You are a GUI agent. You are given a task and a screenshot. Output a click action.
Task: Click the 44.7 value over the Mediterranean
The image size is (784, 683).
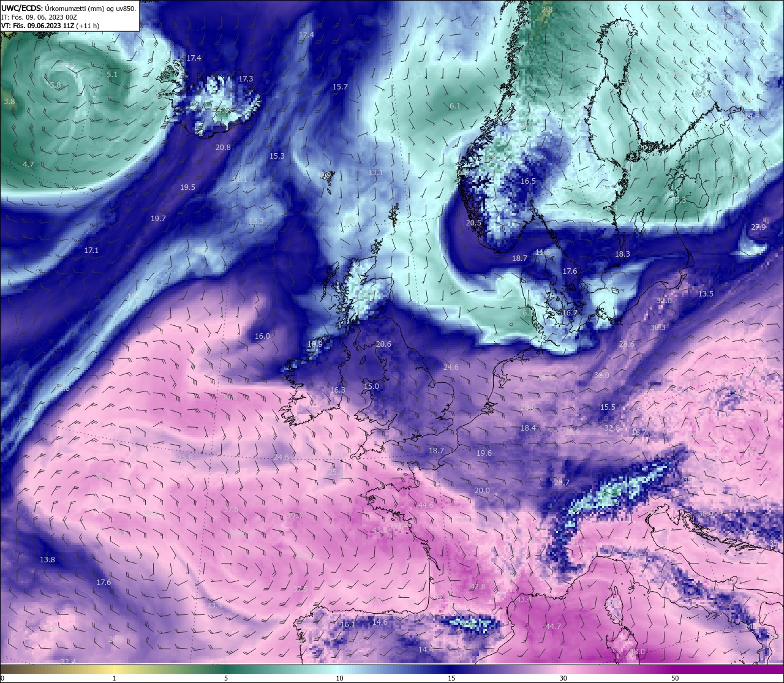pyautogui.click(x=553, y=627)
